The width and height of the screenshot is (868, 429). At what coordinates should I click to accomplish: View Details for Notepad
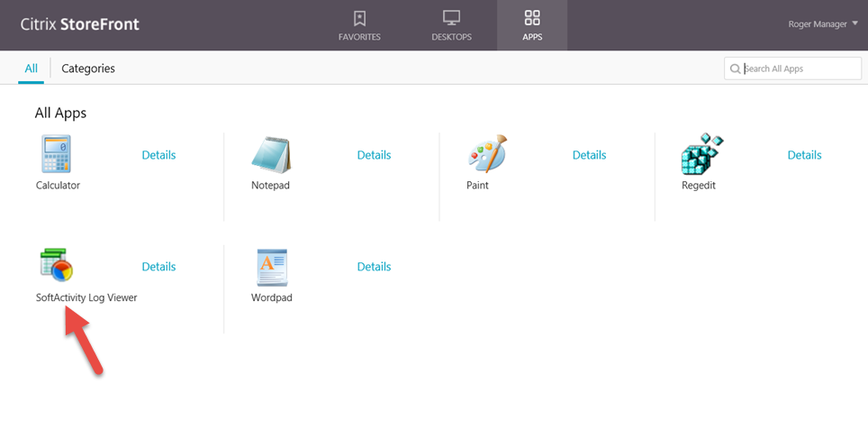(x=374, y=155)
